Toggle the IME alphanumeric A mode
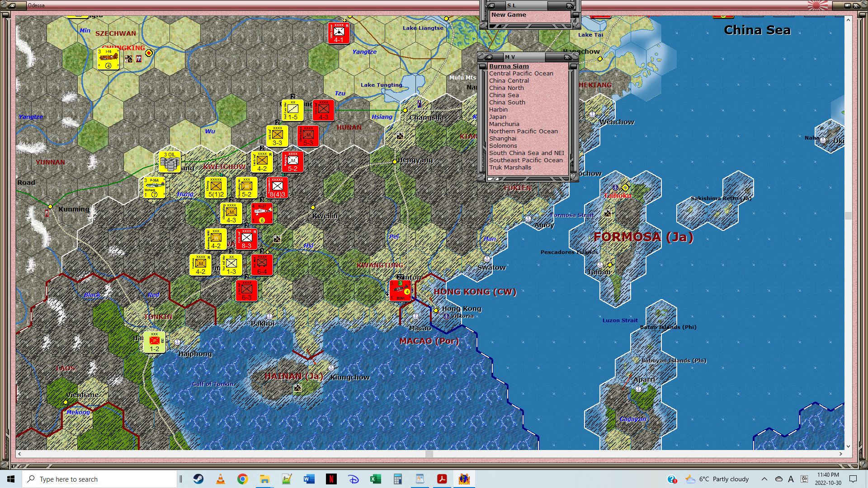This screenshot has height=488, width=868. tap(791, 479)
